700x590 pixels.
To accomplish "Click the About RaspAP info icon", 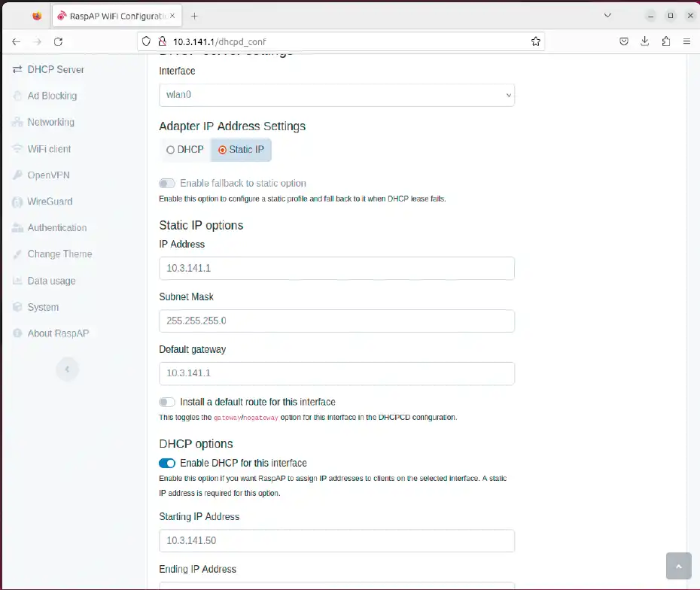I will pos(17,333).
